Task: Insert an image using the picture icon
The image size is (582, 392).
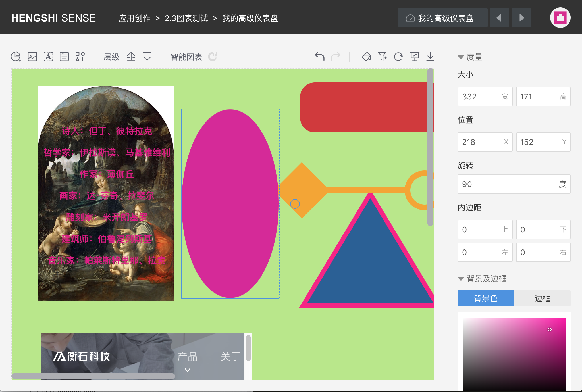Action: (x=32, y=57)
